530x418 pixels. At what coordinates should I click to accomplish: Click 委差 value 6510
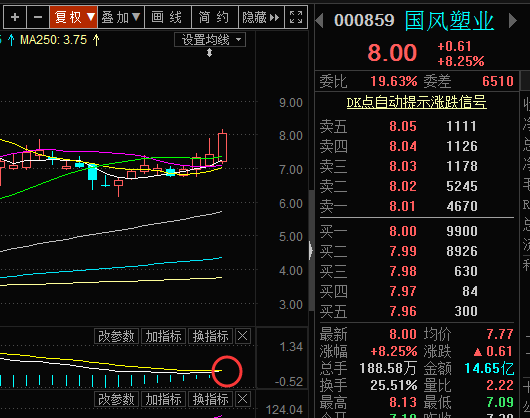click(498, 81)
